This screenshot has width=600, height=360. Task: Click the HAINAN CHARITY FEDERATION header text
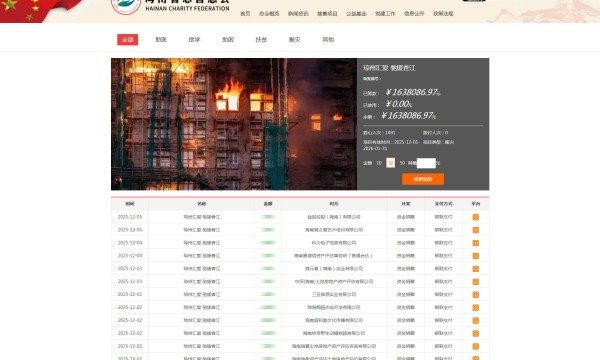click(x=188, y=8)
